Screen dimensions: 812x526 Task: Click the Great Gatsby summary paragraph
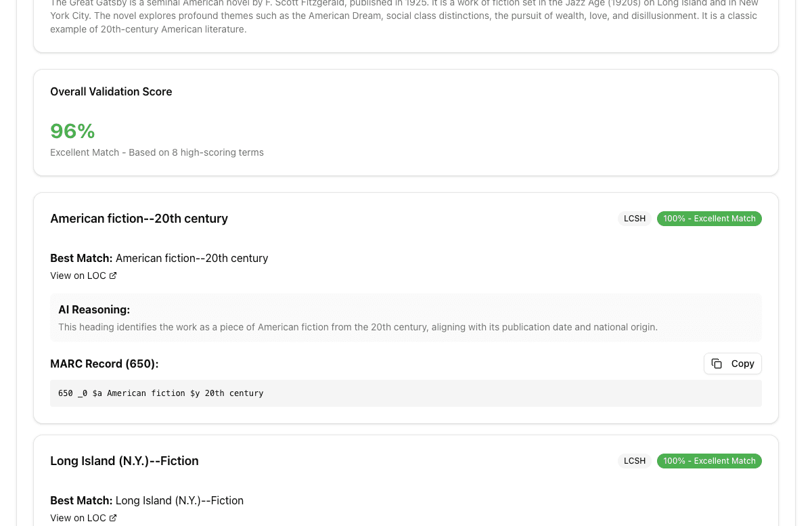pyautogui.click(x=403, y=16)
